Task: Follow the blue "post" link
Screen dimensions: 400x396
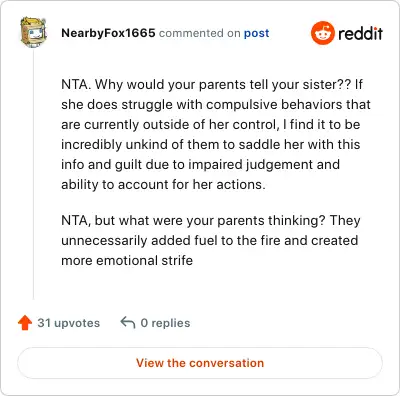Action: (256, 33)
